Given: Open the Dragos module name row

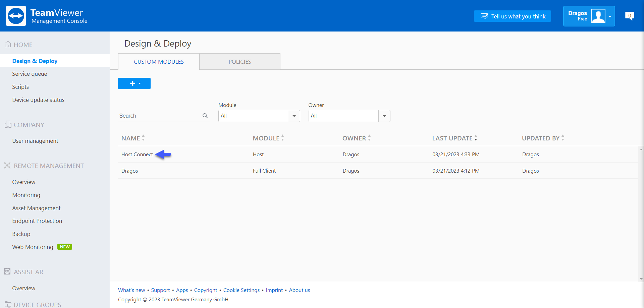Looking at the screenshot, I should tap(129, 171).
